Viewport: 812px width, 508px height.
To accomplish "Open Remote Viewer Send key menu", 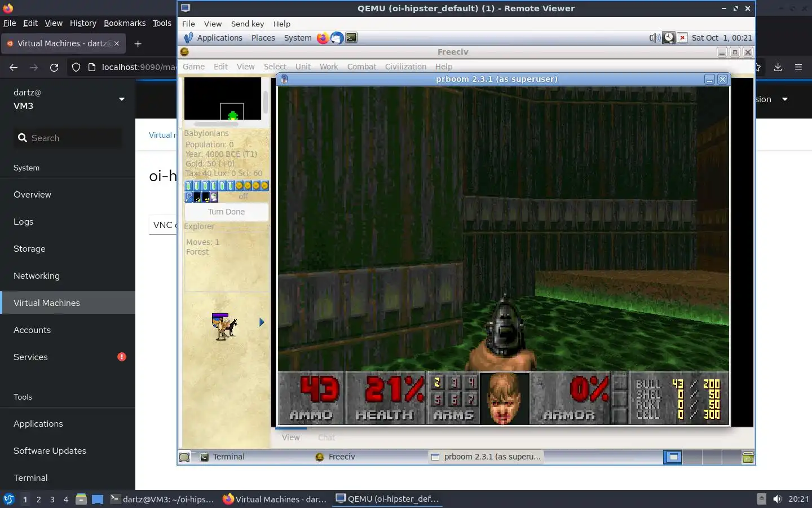I will tap(248, 24).
